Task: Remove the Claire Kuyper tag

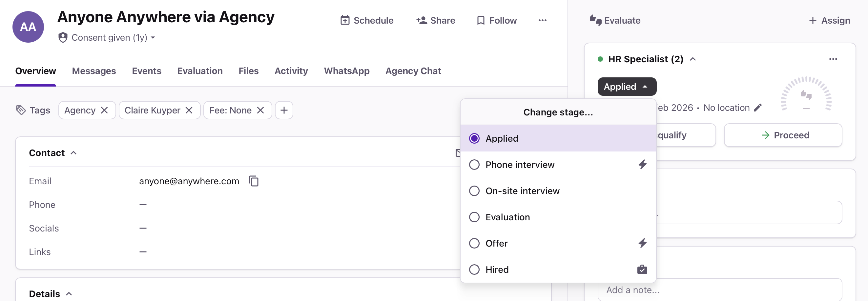Action: 189,110
